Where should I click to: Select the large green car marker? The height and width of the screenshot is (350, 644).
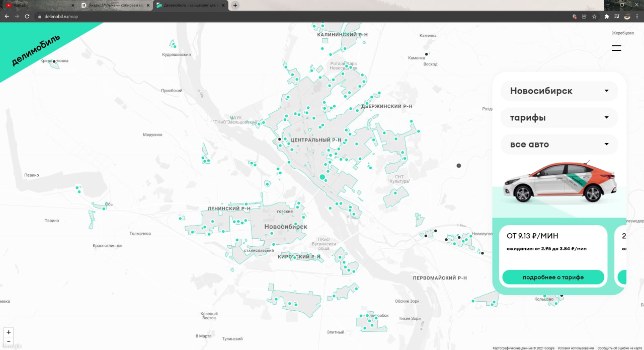323,177
